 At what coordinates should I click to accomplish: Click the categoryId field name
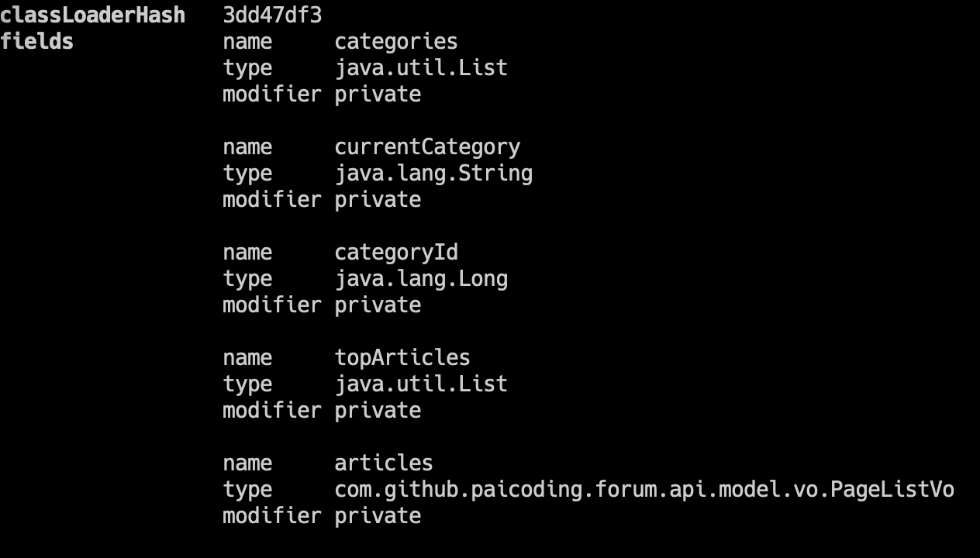click(x=395, y=253)
